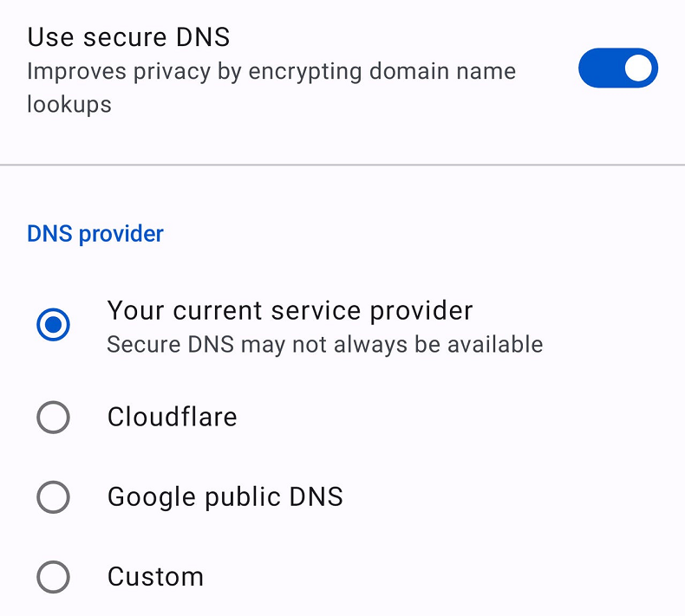685x616 pixels.
Task: Click 'Secure DNS may not always be available'
Action: (x=324, y=345)
